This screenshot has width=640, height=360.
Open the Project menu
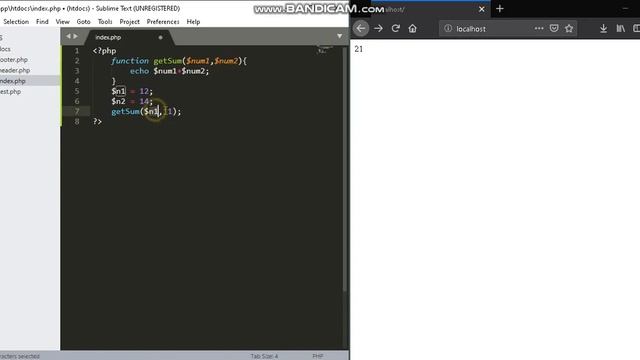(x=129, y=22)
